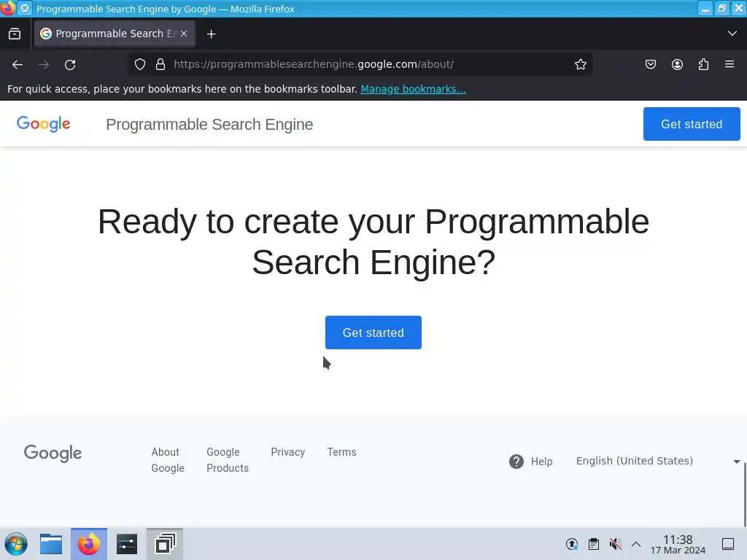
Task: Click the centered Get started button
Action: coord(373,332)
